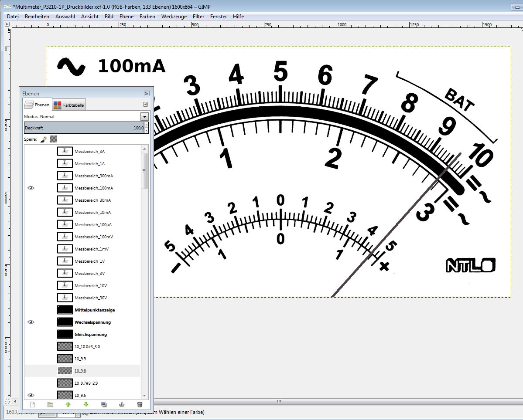Select the Gleichspannung layer
523x420 pixels.
91,334
